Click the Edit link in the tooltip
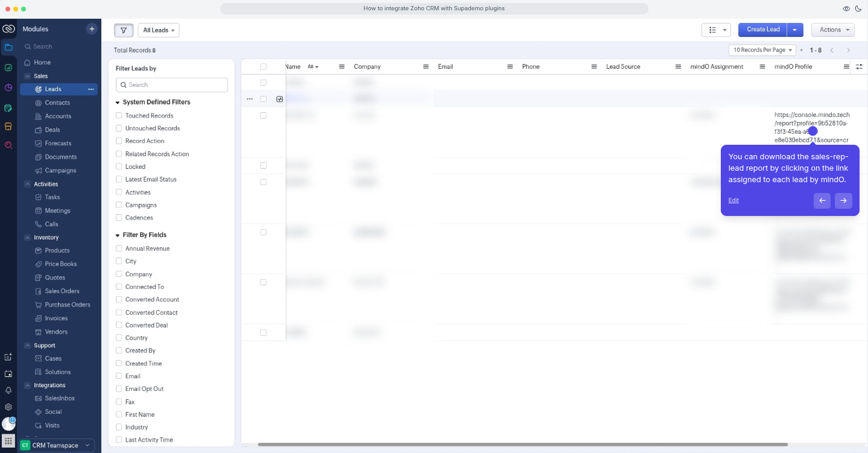Screen dimensions: 868x453 pos(733,200)
